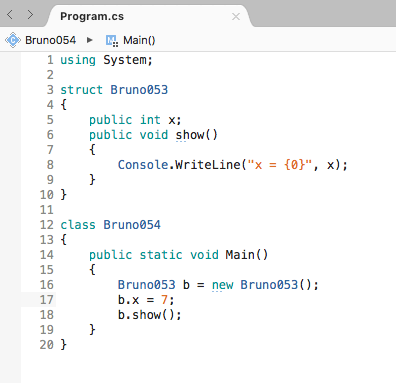Image resolution: width=396 pixels, height=383 pixels.
Task: Click line number 20 in the gutter
Action: 47,345
